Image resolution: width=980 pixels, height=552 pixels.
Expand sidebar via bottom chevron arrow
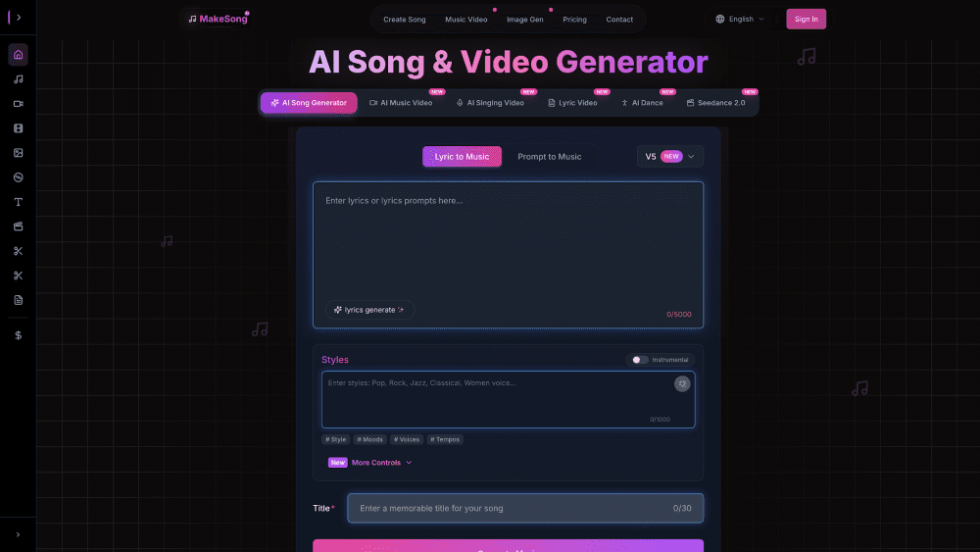click(x=18, y=534)
